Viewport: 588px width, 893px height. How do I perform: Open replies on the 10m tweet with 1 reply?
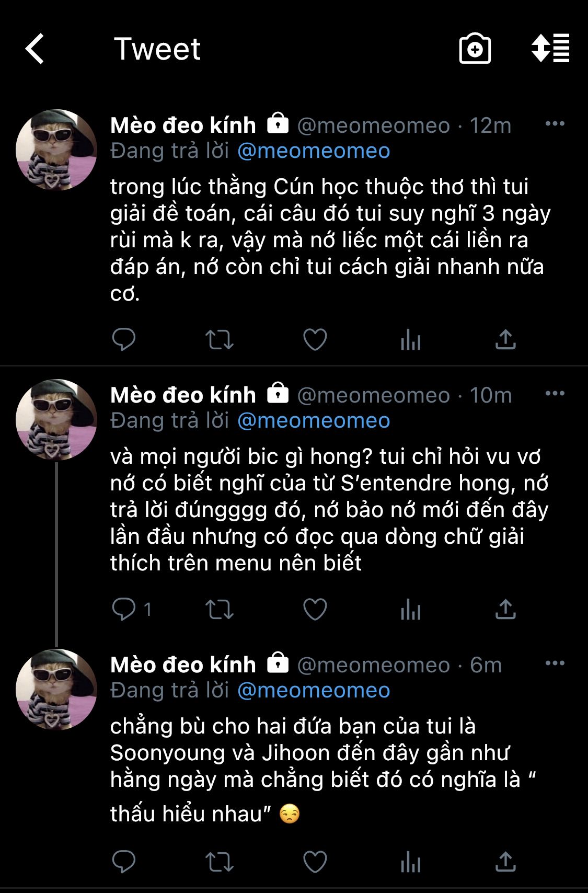pyautogui.click(x=132, y=609)
